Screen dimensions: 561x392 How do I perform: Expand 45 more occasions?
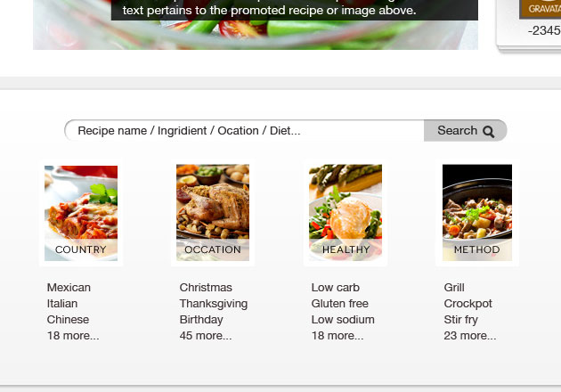[x=206, y=336]
